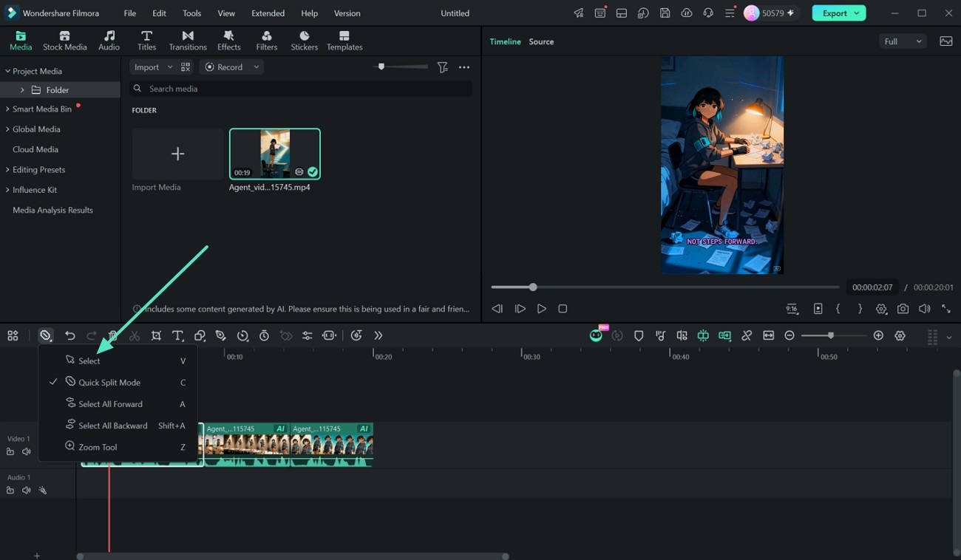
Task: Click the save project floppy icon
Action: tap(665, 13)
